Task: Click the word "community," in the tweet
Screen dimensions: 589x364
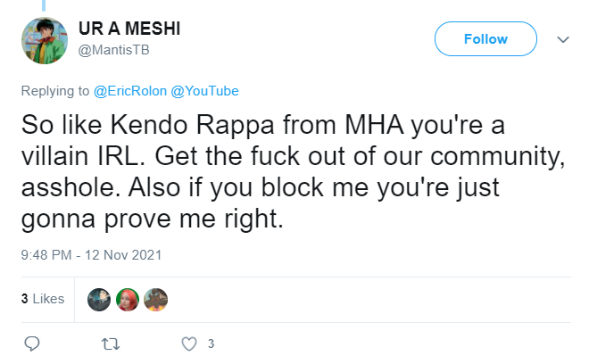Action: (x=498, y=156)
